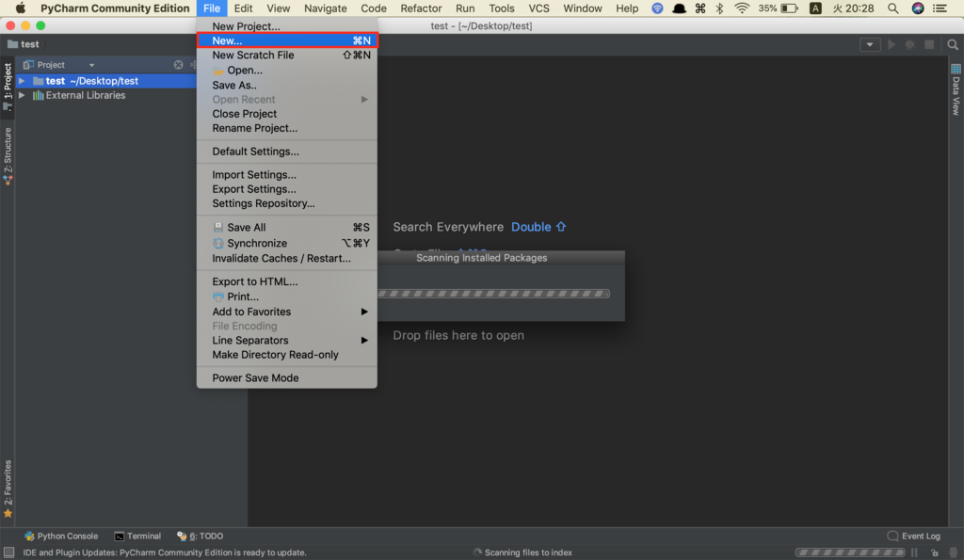The height and width of the screenshot is (560, 964).
Task: Click Search Everywhere magnifier icon
Action: (953, 44)
